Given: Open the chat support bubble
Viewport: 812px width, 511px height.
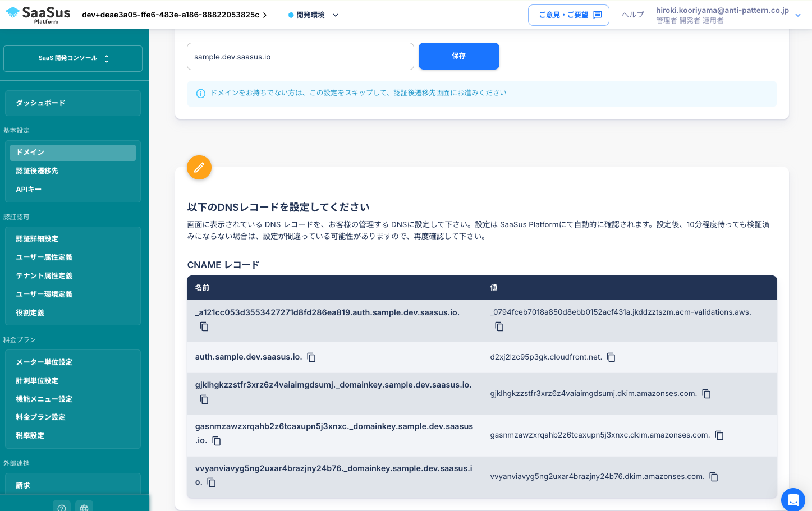Looking at the screenshot, I should [x=792, y=499].
